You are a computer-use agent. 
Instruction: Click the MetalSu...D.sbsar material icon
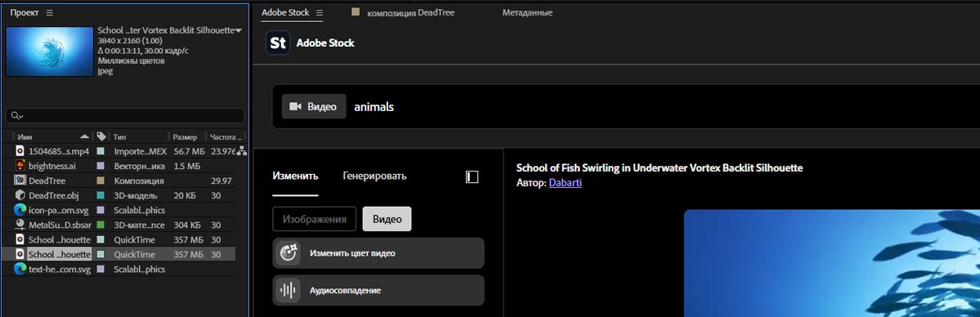[20, 225]
